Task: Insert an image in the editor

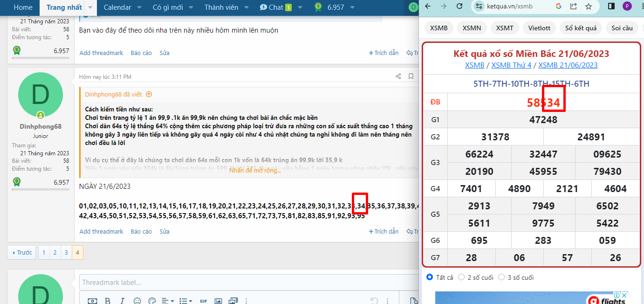Action: [x=219, y=301]
